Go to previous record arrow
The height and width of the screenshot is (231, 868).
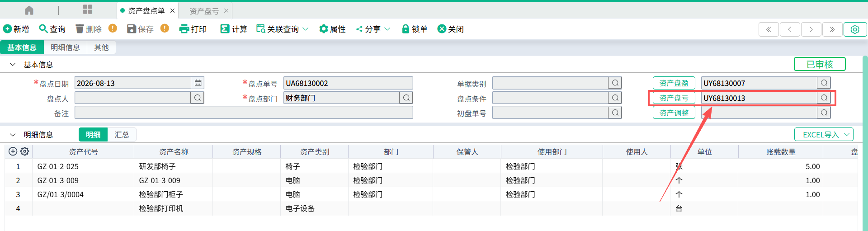click(790, 29)
